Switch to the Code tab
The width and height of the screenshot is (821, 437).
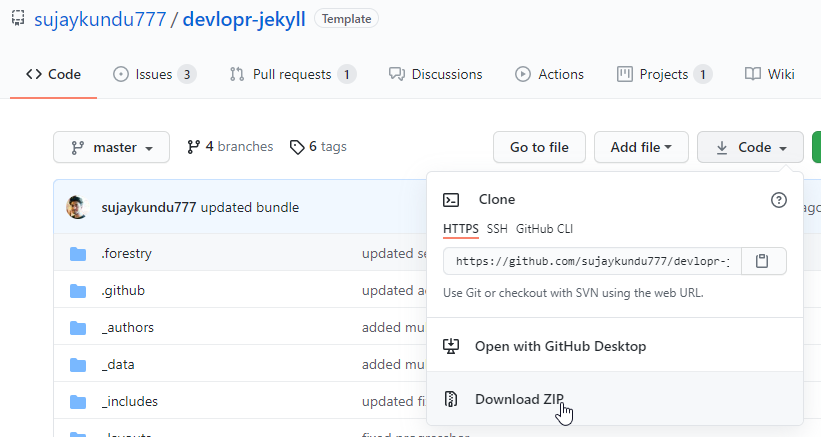[53, 74]
